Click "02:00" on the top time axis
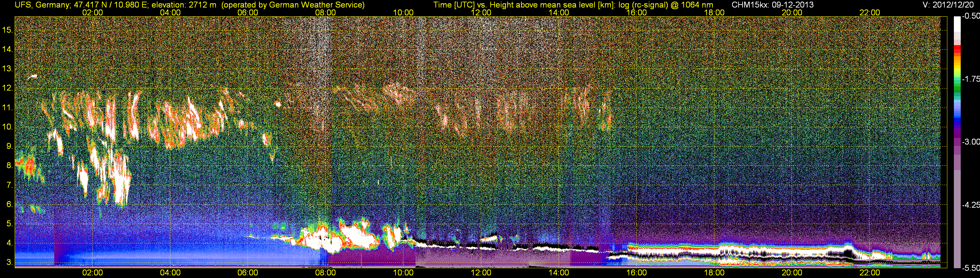This screenshot has width=980, height=278. coord(92,12)
